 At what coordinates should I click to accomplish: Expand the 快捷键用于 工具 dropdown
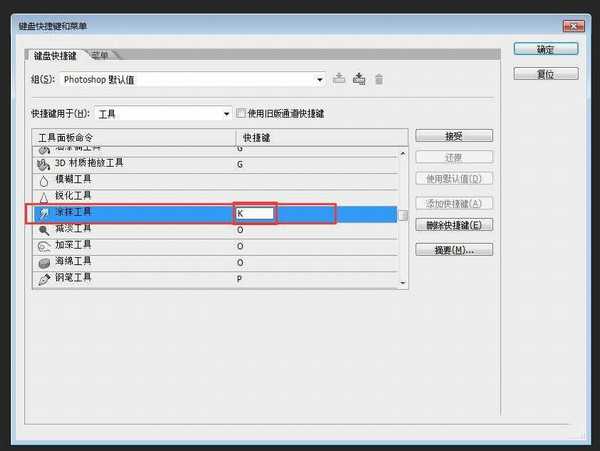pyautogui.click(x=227, y=114)
